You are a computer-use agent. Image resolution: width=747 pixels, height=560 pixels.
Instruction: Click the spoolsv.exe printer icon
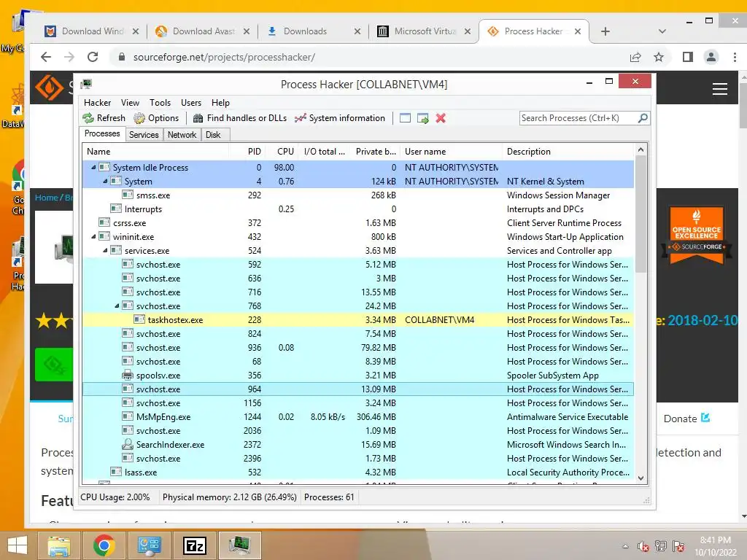click(x=128, y=376)
